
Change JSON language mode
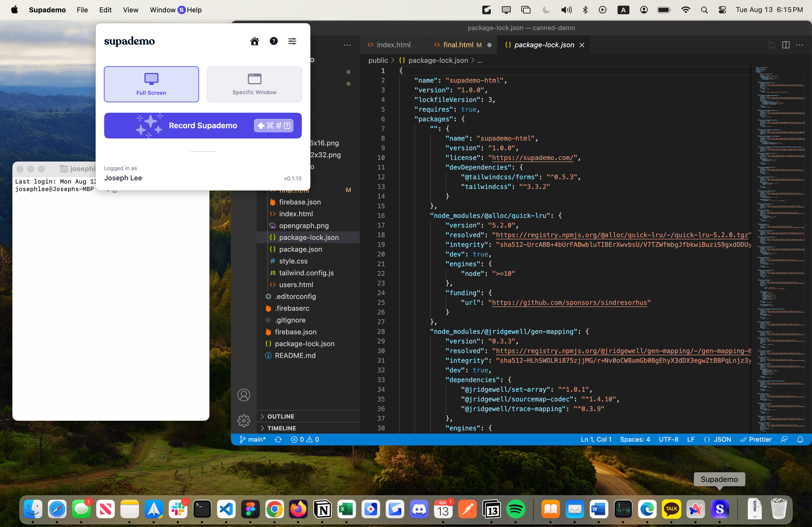tap(717, 439)
